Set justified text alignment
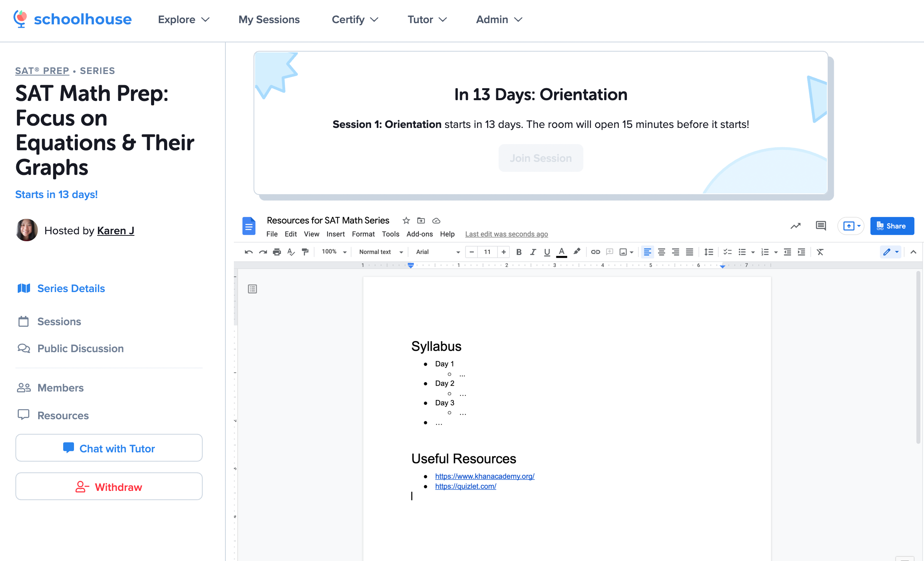Viewport: 924px width, 561px height. point(690,252)
